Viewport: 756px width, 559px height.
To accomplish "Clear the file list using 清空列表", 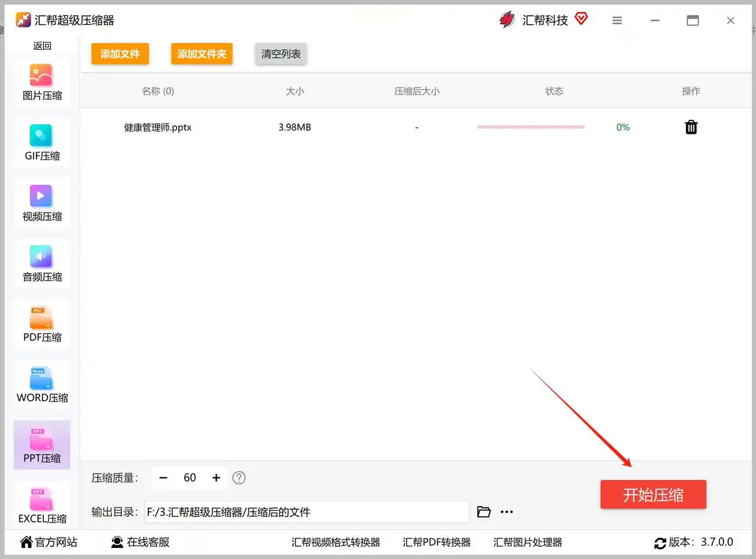I will (281, 54).
